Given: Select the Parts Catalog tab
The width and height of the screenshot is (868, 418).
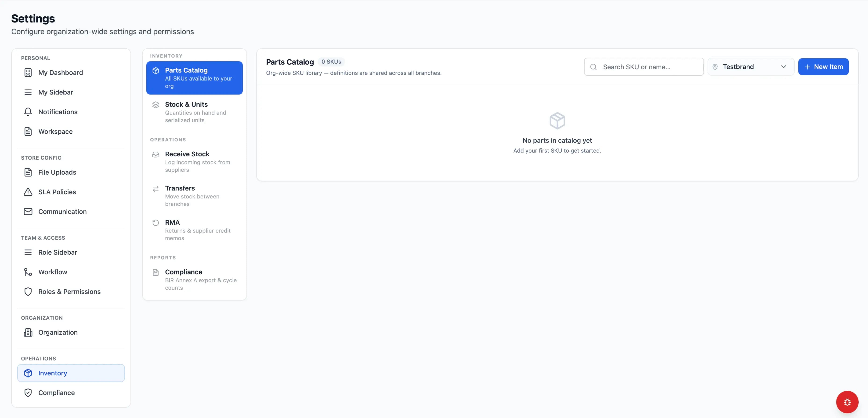Looking at the screenshot, I should pyautogui.click(x=194, y=78).
